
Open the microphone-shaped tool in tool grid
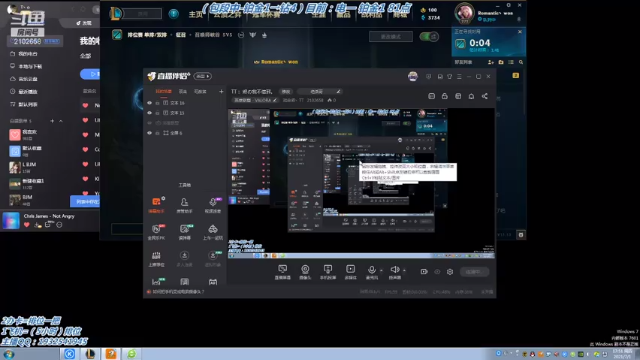click(x=213, y=204)
